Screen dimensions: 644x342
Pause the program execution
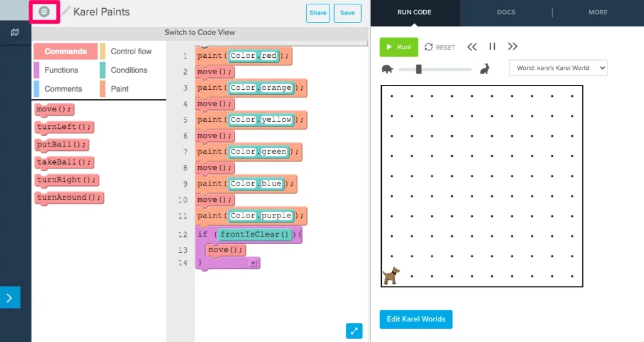click(x=492, y=47)
